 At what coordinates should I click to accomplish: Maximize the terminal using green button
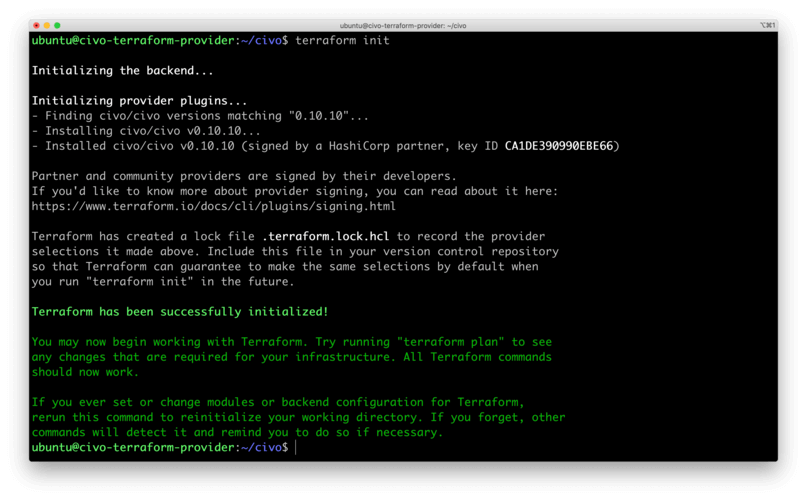[57, 25]
